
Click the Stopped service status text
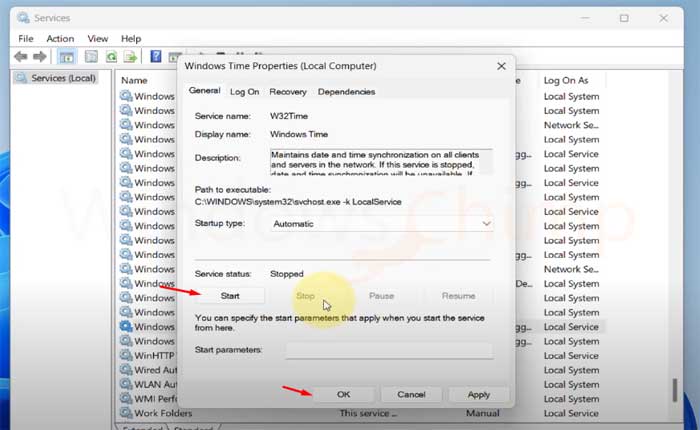pos(287,274)
